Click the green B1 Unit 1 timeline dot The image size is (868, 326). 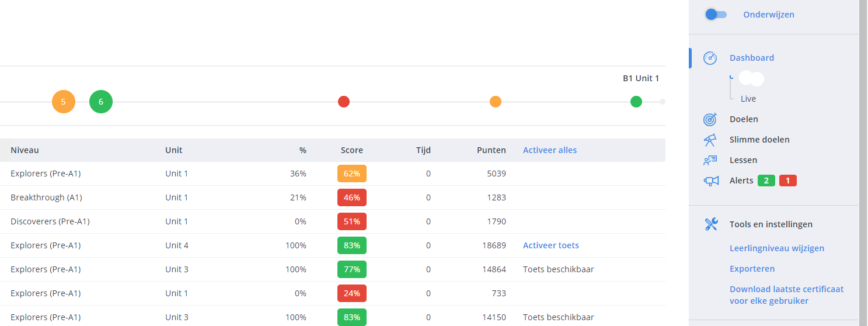tap(636, 102)
